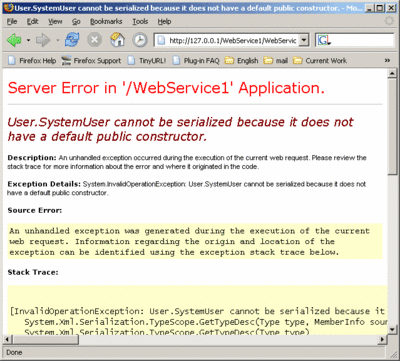Click the horizontal scrollbar left arrow
The width and height of the screenshot is (400, 361).
[x=7, y=340]
